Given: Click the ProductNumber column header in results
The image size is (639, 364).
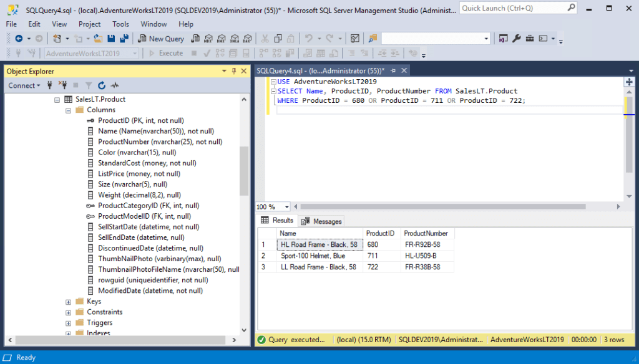Looking at the screenshot, I should [427, 233].
